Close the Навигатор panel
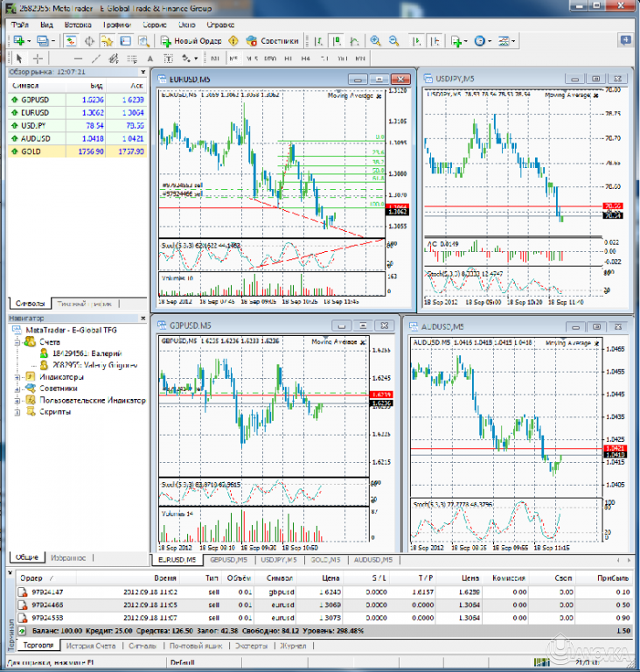This screenshot has width=640, height=672. click(x=143, y=318)
